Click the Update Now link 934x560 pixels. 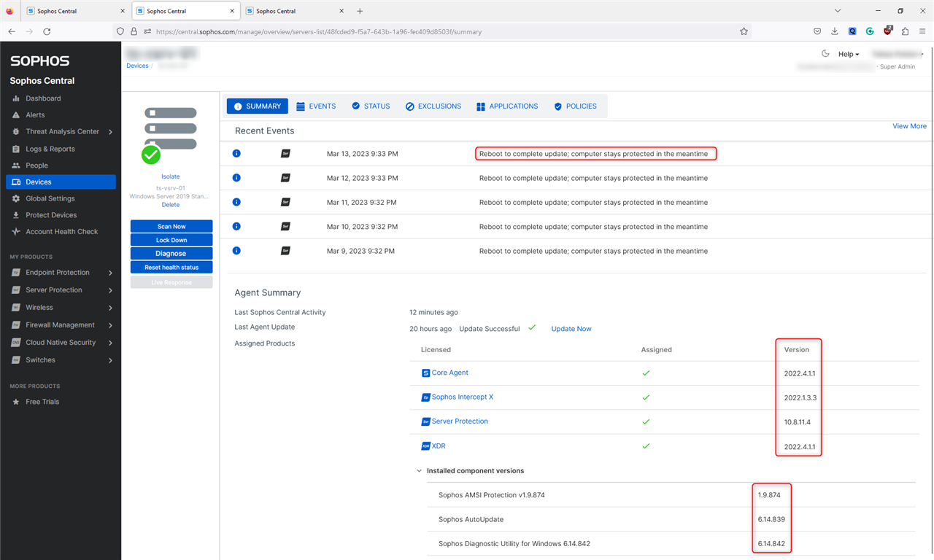[571, 329]
